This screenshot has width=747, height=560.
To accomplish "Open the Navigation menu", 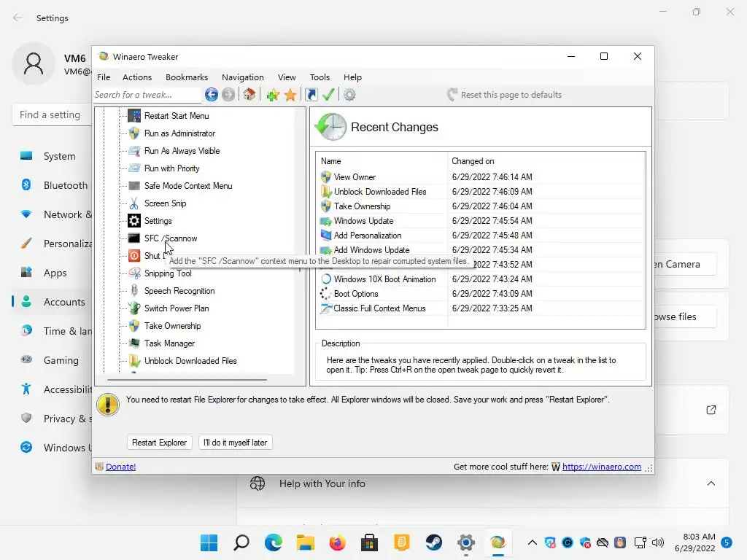I will pyautogui.click(x=242, y=77).
